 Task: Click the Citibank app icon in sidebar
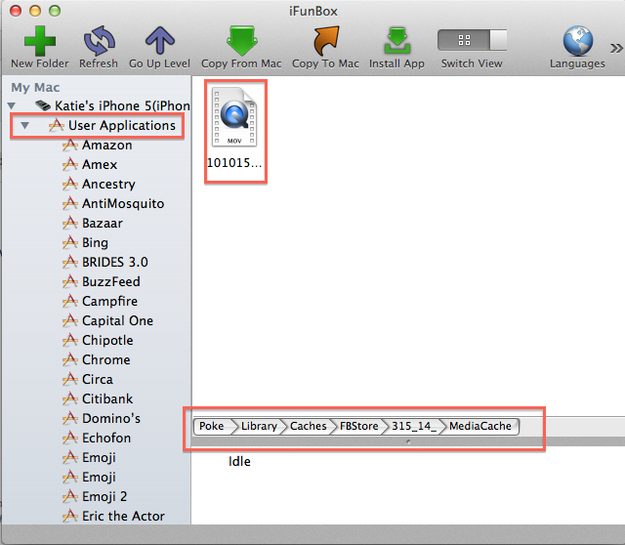(x=70, y=399)
